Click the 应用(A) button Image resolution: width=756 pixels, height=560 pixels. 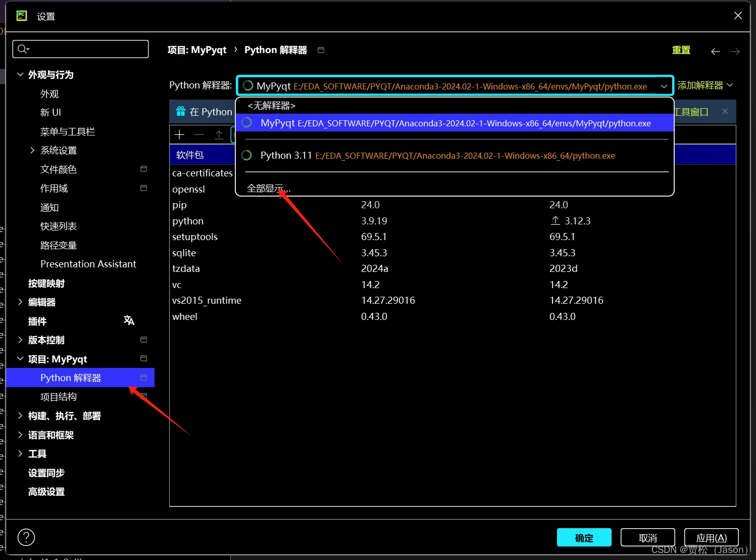pyautogui.click(x=712, y=537)
